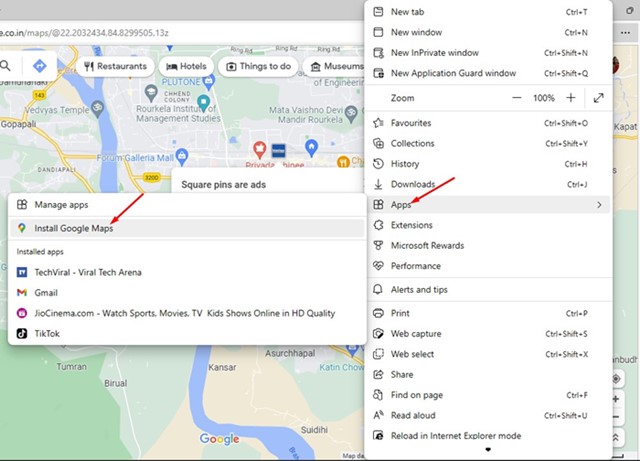
Task: Click the Share icon in menu
Action: tap(378, 374)
